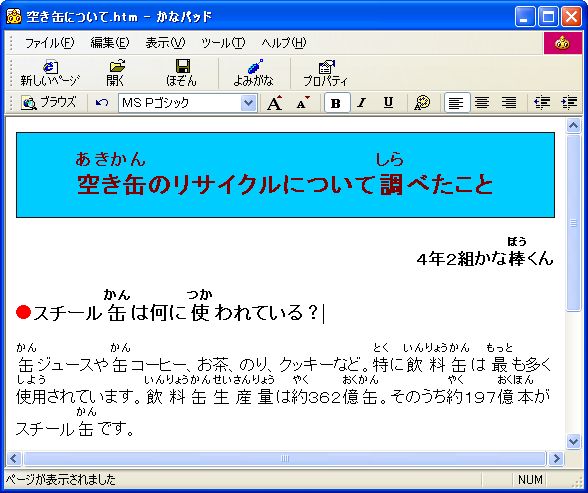This screenshot has width=588, height=493.
Task: Expand the MS Pゴシック font dropdown
Action: pyautogui.click(x=248, y=103)
